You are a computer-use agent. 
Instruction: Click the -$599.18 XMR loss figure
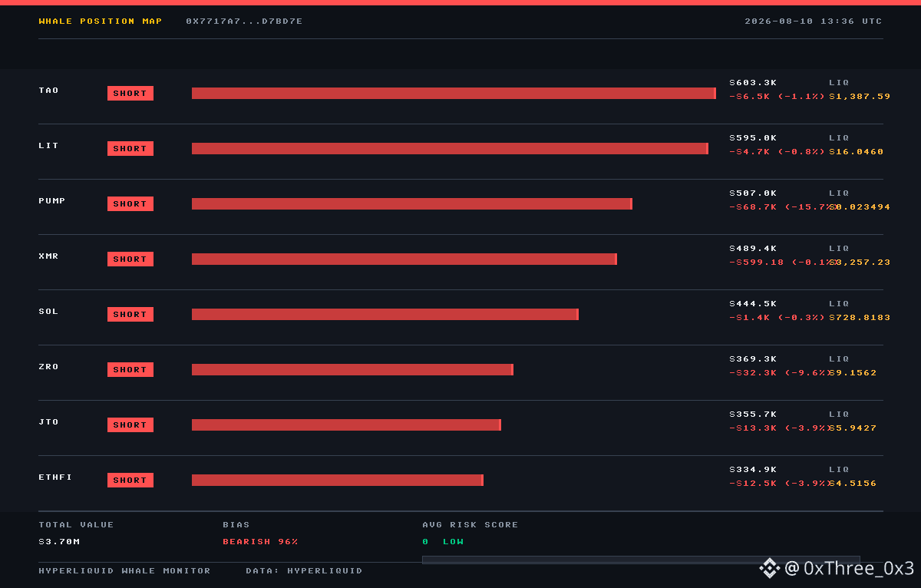[x=757, y=263]
